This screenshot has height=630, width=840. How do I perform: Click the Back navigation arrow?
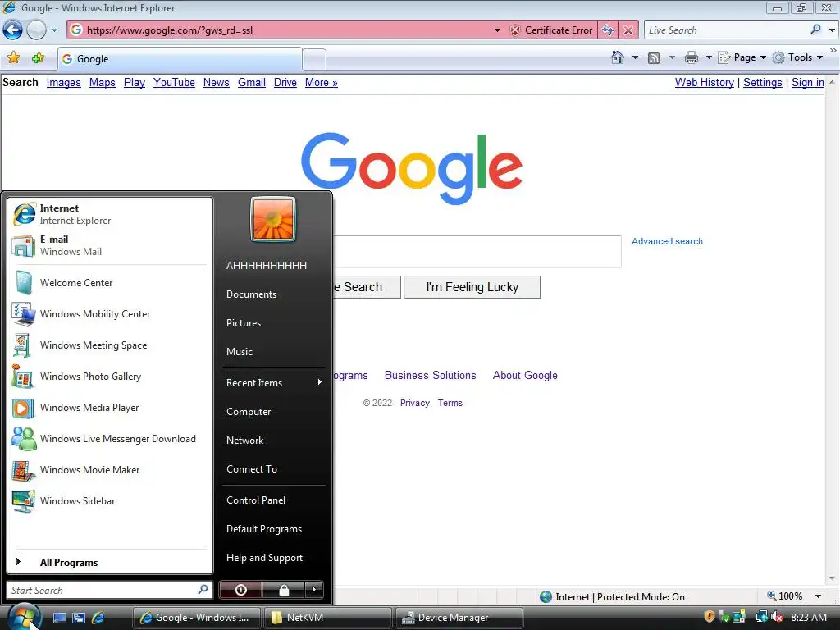[x=13, y=30]
